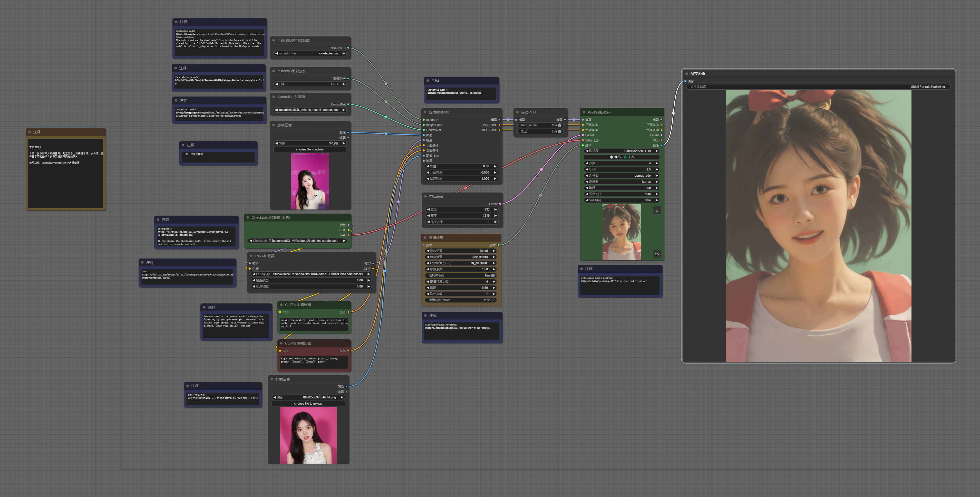Open VAE解码 dropdown showing true
The height and width of the screenshot is (497, 980).
click(x=622, y=200)
